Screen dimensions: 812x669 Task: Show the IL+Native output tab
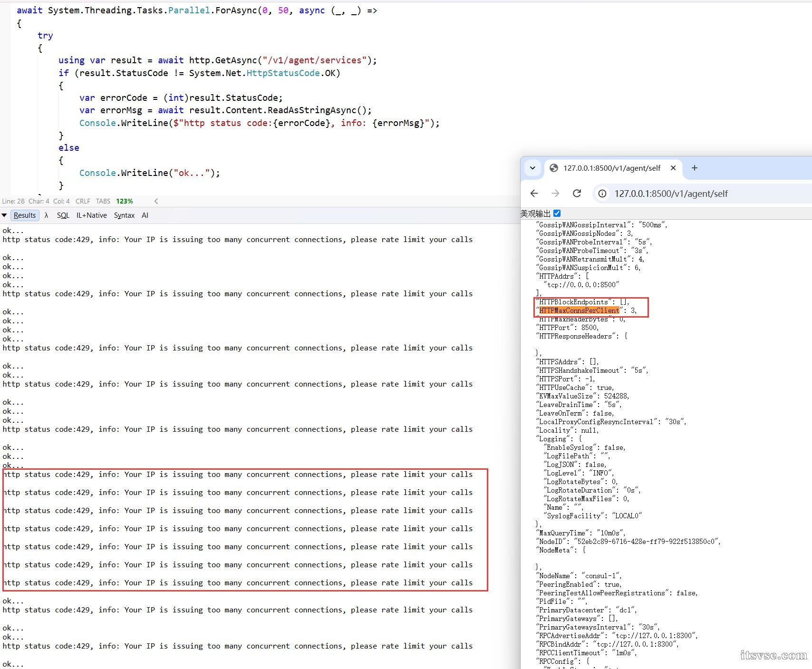[92, 215]
